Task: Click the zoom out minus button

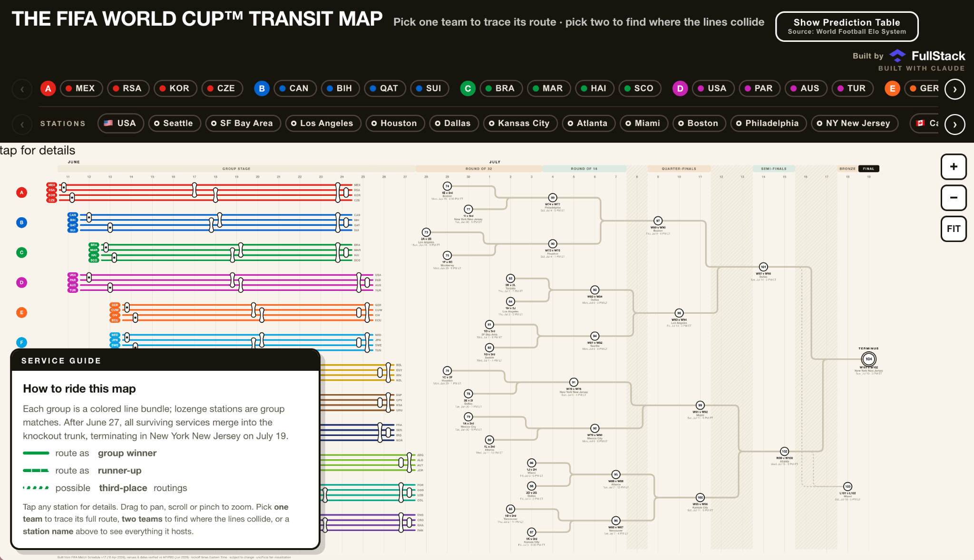Action: (954, 198)
